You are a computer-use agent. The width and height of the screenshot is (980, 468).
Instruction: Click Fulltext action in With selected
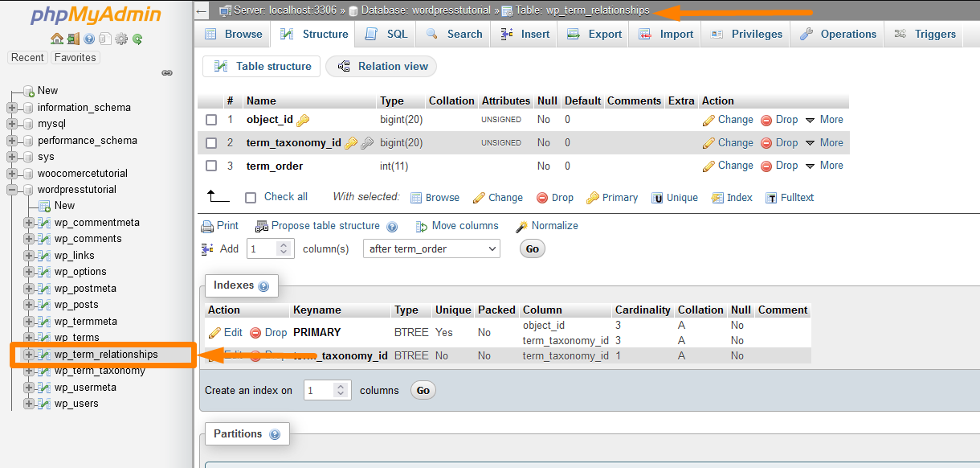pyautogui.click(x=790, y=198)
